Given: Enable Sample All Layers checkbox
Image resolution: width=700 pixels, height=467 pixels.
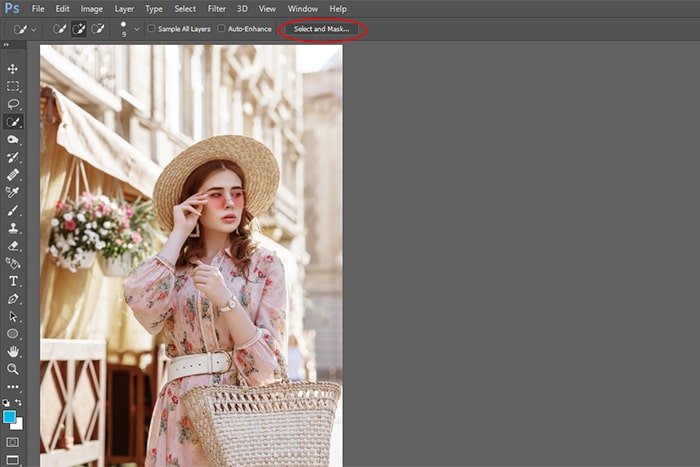Looking at the screenshot, I should click(x=152, y=29).
